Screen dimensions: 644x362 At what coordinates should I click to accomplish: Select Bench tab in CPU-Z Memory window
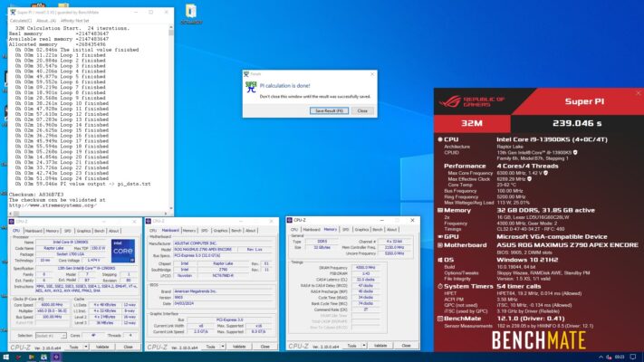(378, 230)
